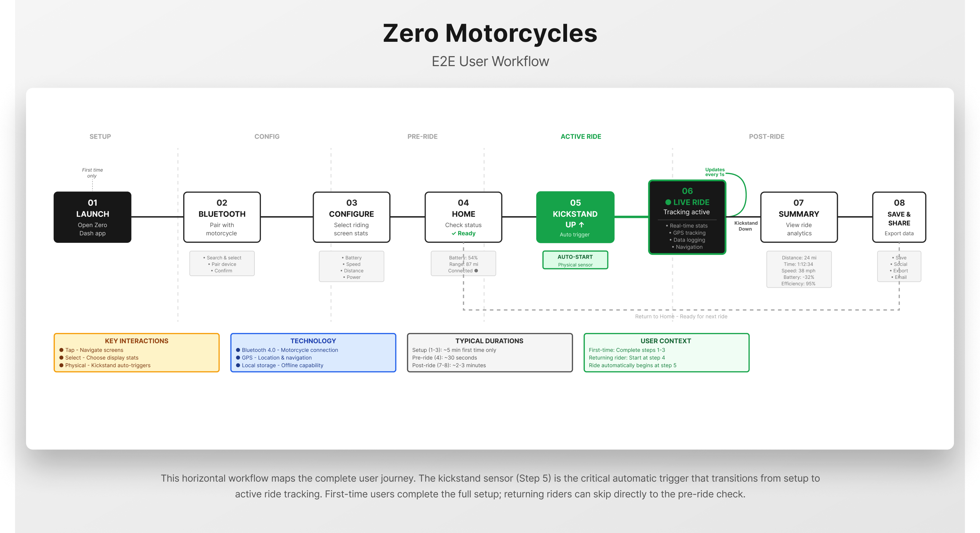Switch to the ACTIVE RIDE phase label
This screenshot has width=980, height=533.
pyautogui.click(x=580, y=136)
